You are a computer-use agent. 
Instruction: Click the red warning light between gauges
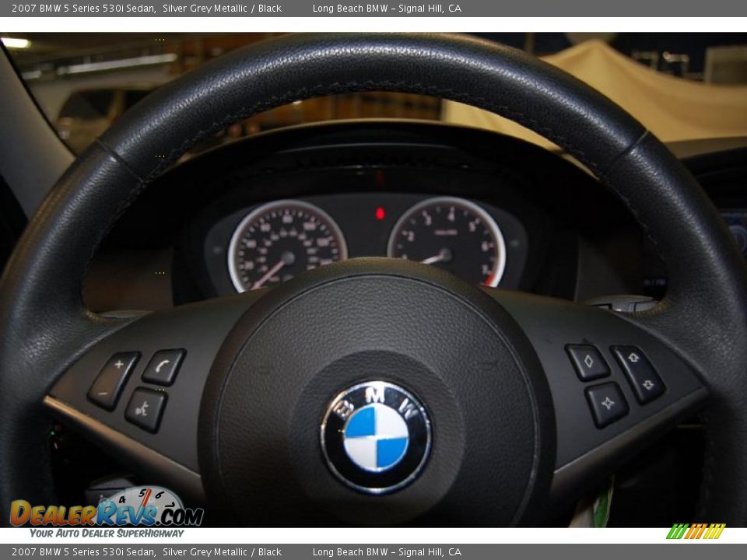(380, 213)
